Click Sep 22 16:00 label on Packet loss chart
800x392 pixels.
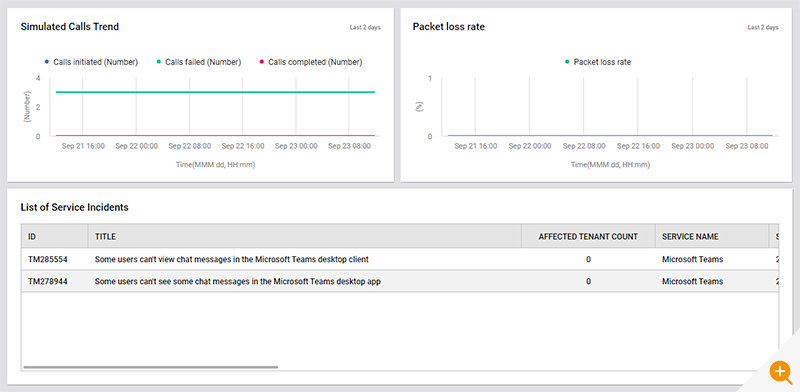coord(638,146)
